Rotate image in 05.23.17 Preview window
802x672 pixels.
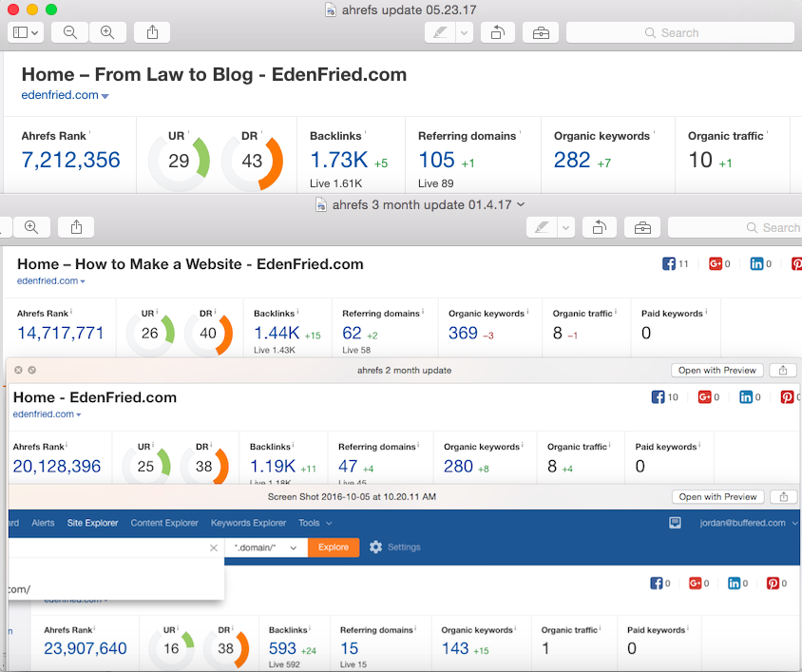coord(498,32)
